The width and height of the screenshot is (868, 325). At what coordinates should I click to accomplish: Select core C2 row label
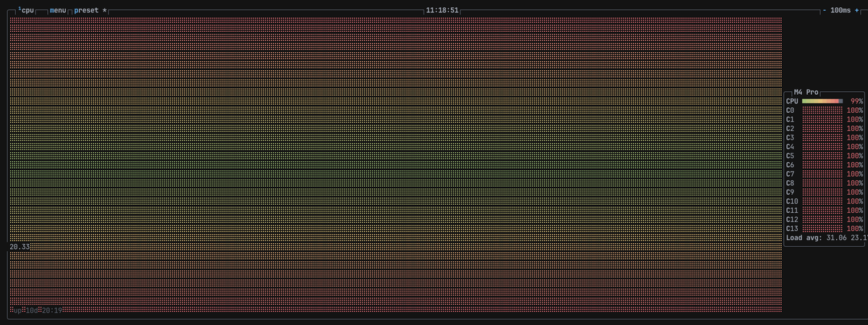coord(790,128)
